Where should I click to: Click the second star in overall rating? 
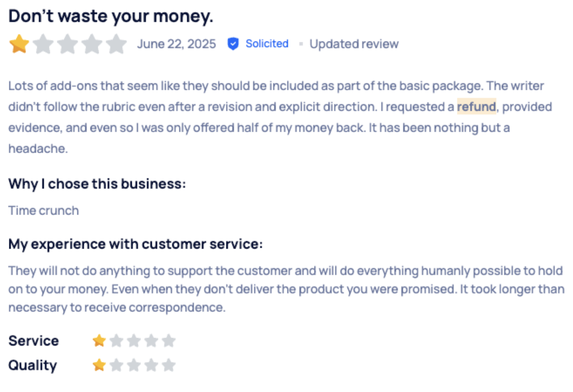[43, 44]
